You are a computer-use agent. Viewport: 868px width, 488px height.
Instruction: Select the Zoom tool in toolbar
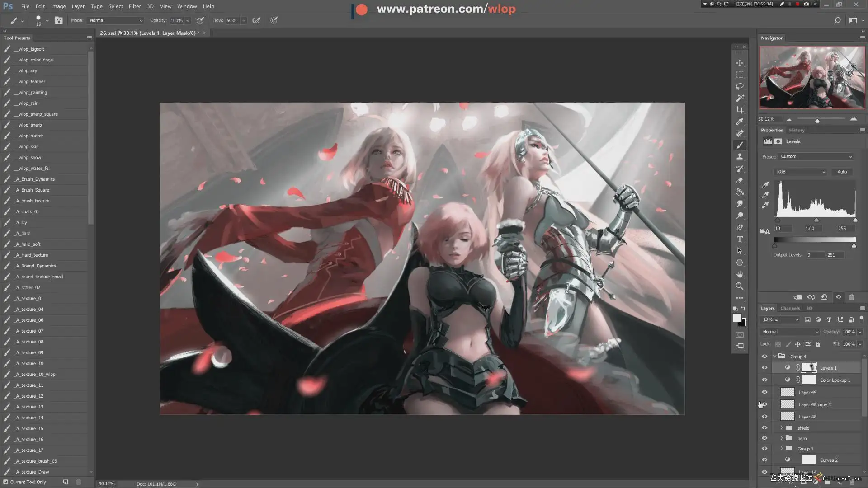[x=740, y=286]
